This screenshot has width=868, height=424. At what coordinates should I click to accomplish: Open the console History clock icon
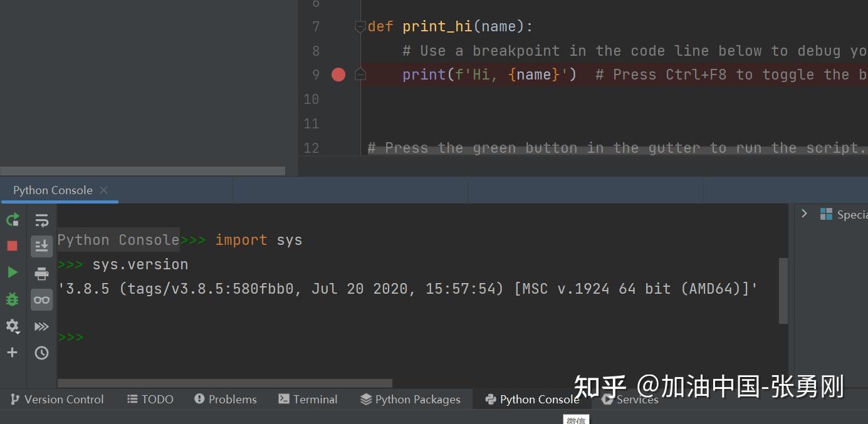[41, 353]
